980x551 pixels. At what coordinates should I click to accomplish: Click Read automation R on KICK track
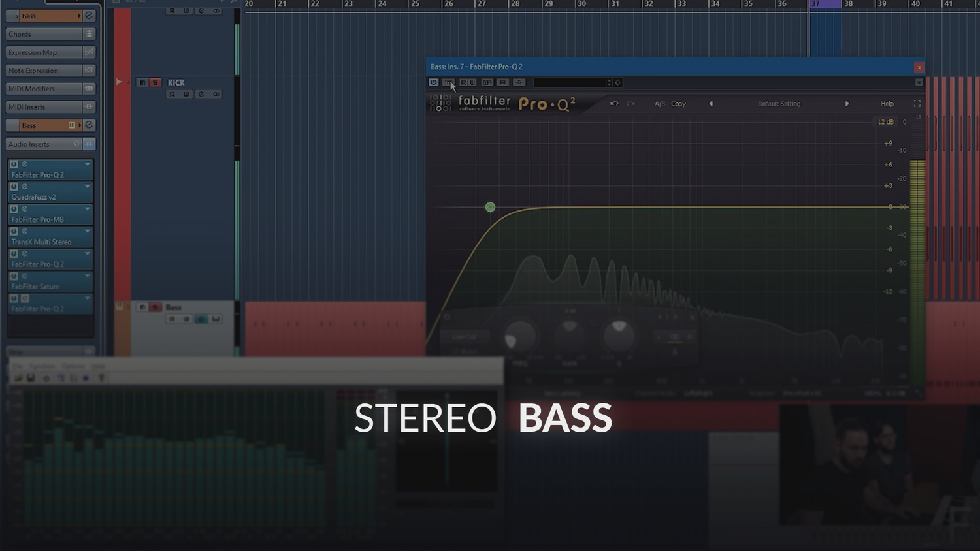point(172,94)
